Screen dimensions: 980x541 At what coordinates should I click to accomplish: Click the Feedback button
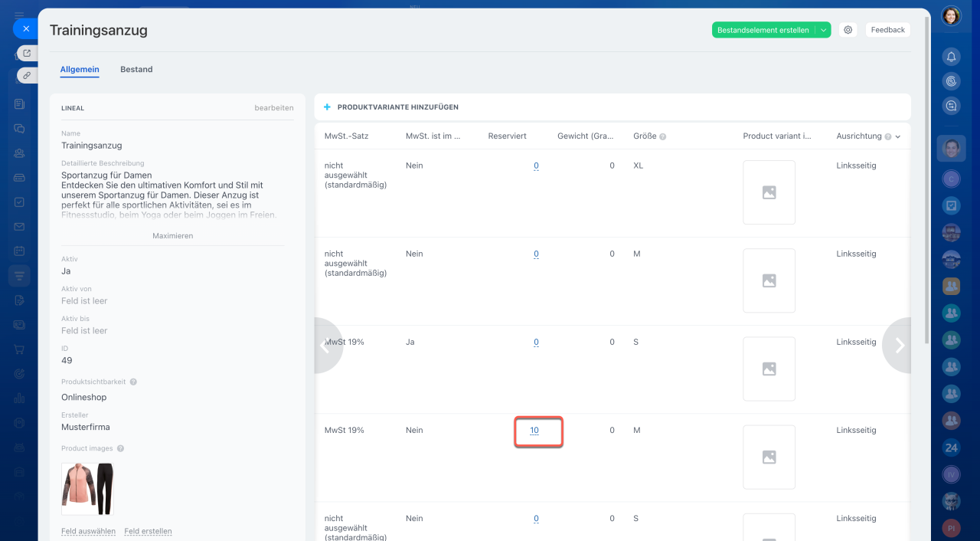pyautogui.click(x=887, y=30)
